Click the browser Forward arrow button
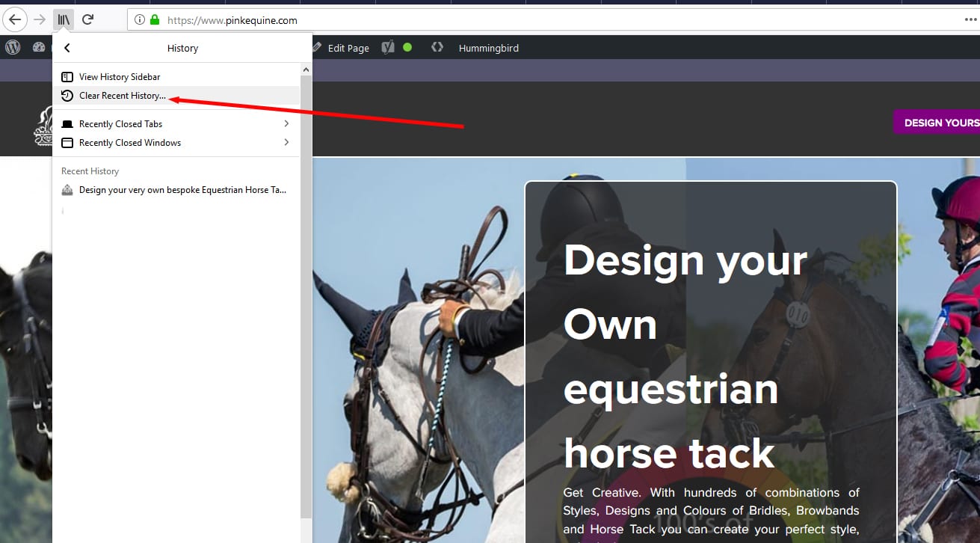The height and width of the screenshot is (543, 980). [x=40, y=19]
